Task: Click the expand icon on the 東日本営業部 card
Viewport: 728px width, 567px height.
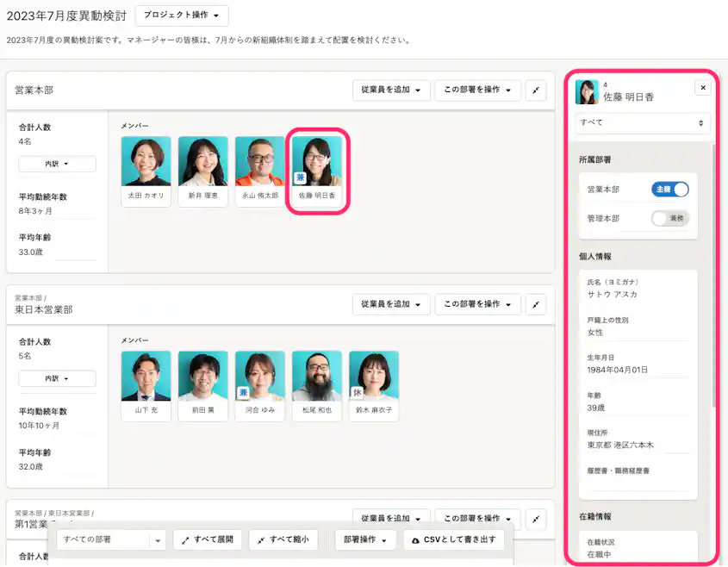Action: (x=536, y=304)
